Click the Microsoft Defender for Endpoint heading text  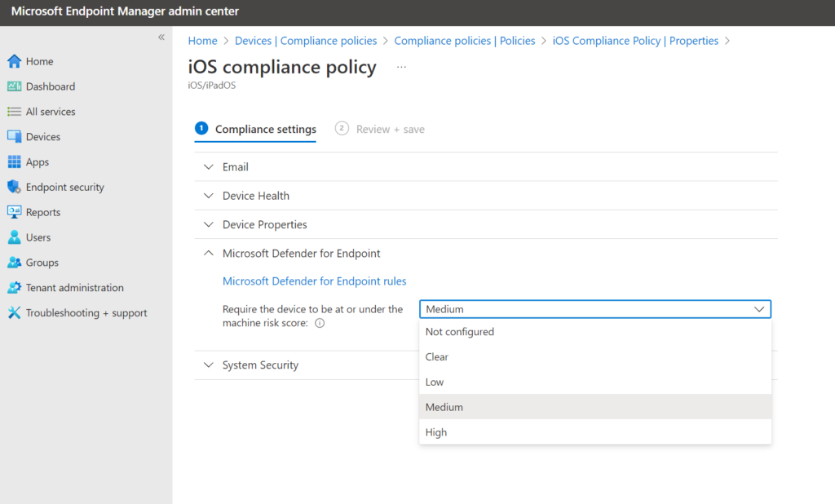[302, 253]
